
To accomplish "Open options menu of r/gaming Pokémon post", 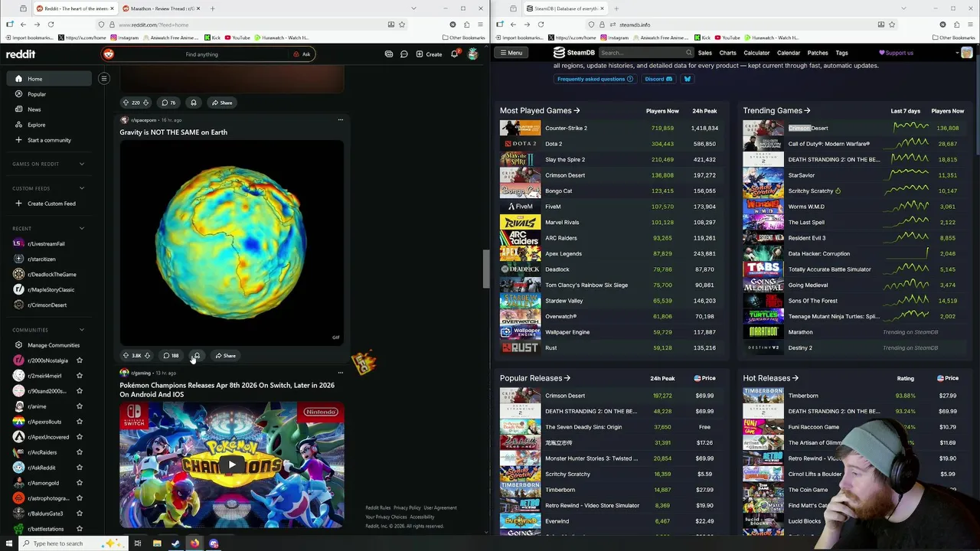I will coord(340,373).
